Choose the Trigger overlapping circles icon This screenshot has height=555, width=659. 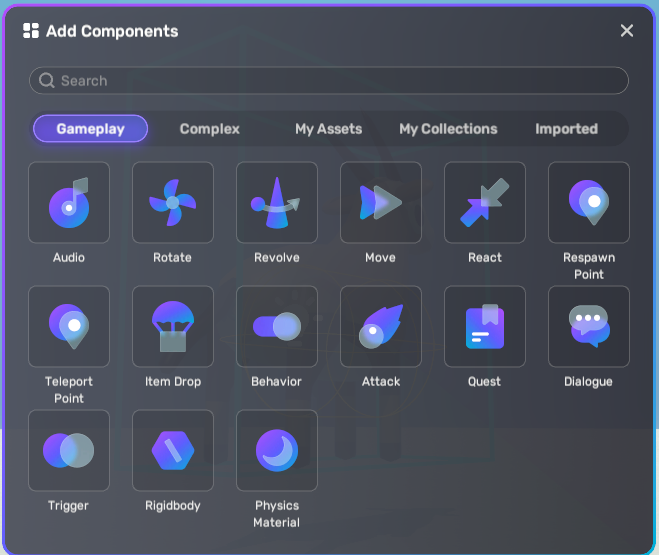coord(69,450)
